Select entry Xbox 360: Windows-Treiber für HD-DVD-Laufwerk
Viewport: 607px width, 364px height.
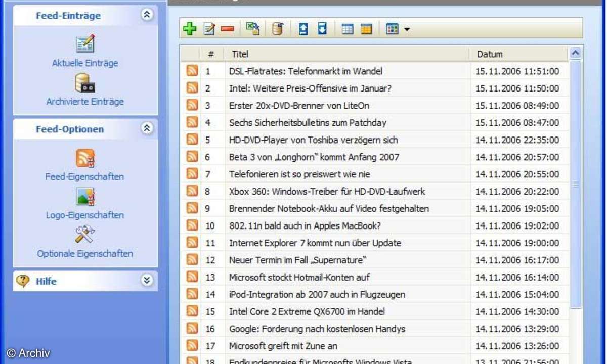point(327,192)
